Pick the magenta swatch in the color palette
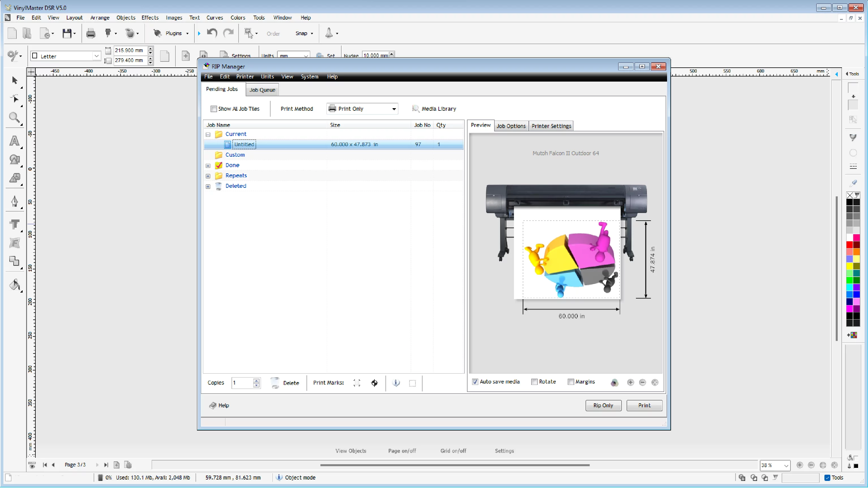Image resolution: width=868 pixels, height=488 pixels. coord(850,309)
